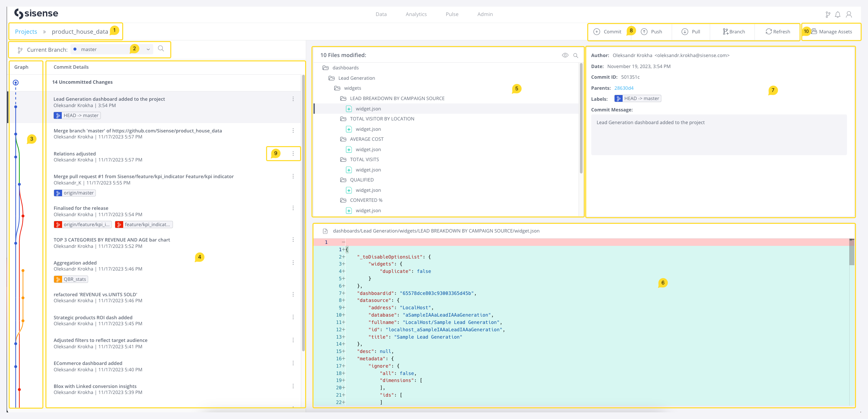The height and width of the screenshot is (419, 868).
Task: Open Manage Assets
Action: [832, 32]
